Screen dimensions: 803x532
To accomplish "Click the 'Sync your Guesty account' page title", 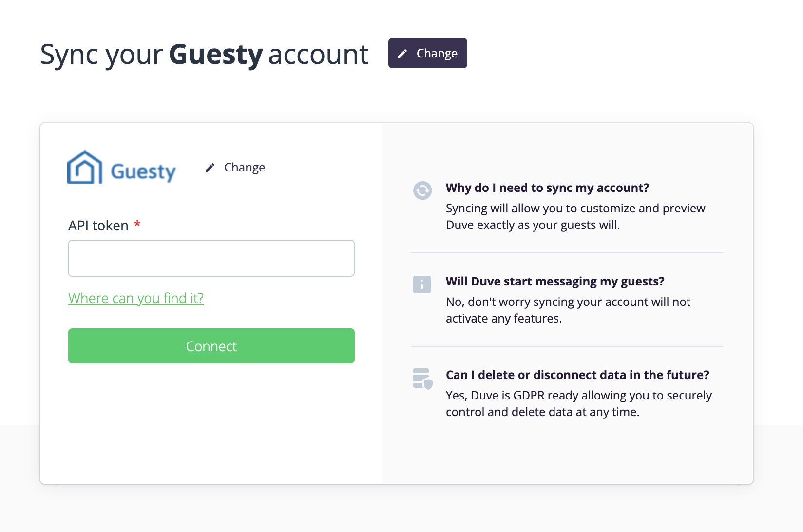I will 204,54.
